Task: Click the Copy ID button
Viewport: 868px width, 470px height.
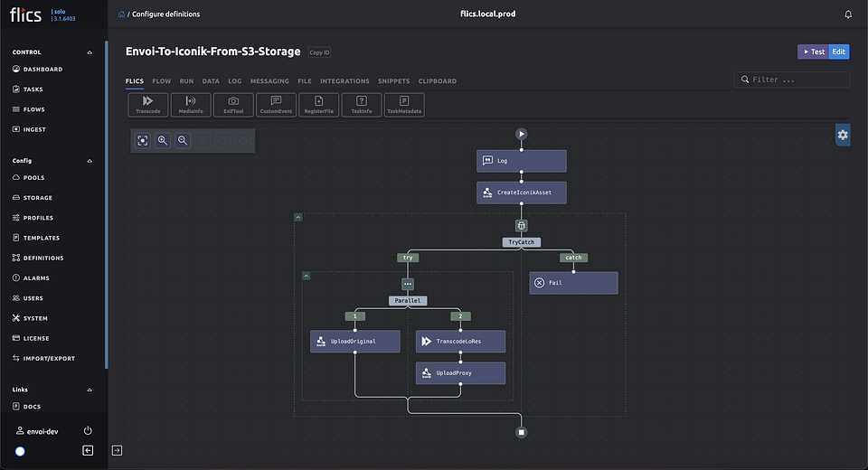Action: 319,52
